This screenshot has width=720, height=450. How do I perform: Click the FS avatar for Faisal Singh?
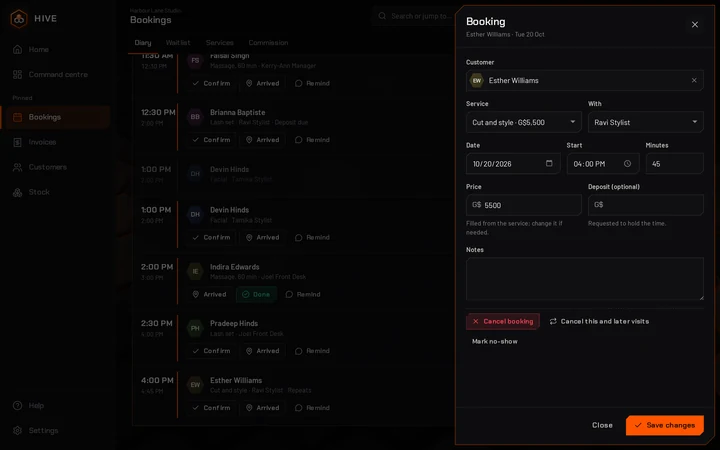coord(195,61)
